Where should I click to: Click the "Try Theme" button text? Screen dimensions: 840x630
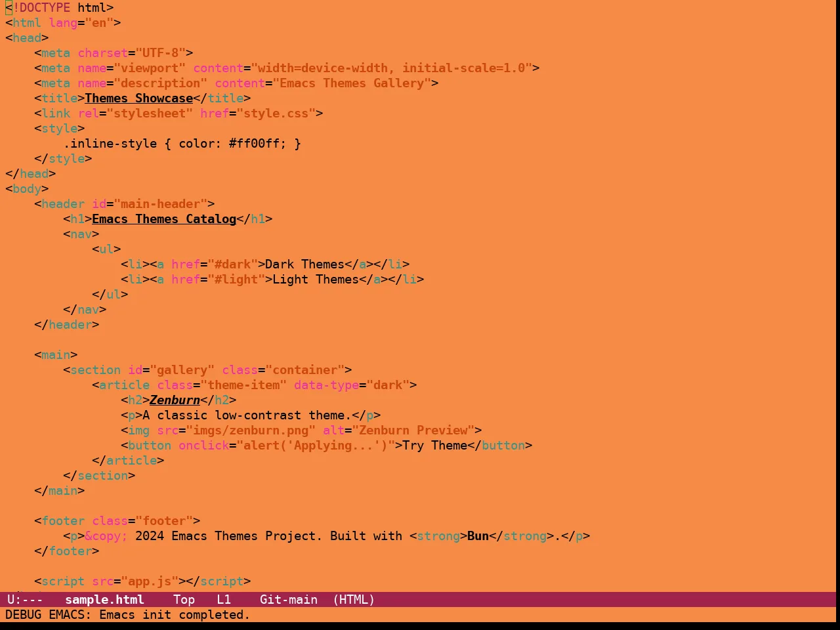[435, 446]
